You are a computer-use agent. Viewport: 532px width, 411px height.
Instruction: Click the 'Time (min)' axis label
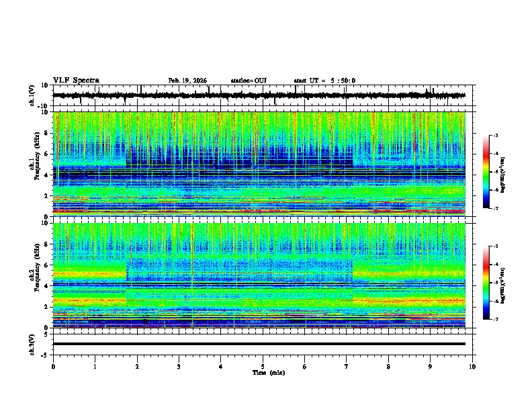(269, 373)
